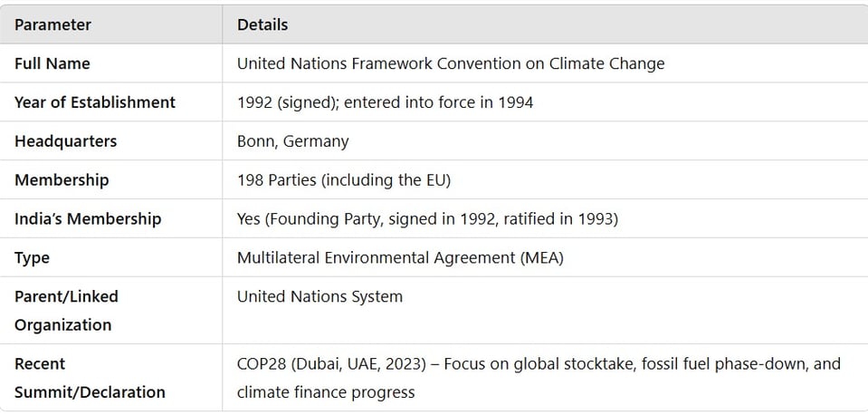868x415 pixels.
Task: Select the India's Membership label
Action: point(88,219)
